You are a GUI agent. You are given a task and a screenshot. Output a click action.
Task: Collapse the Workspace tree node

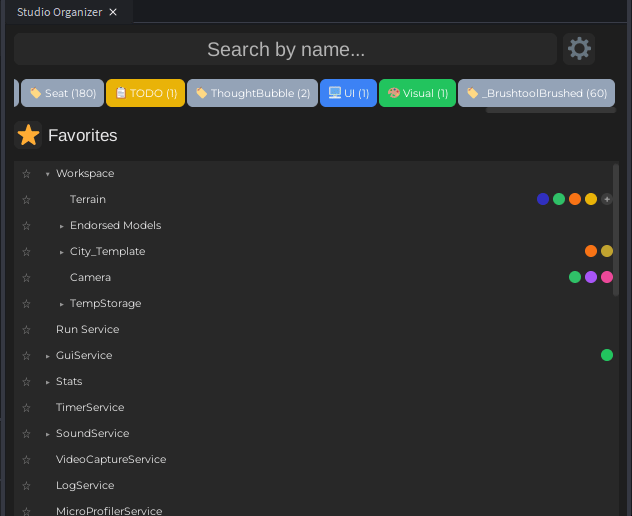point(47,174)
